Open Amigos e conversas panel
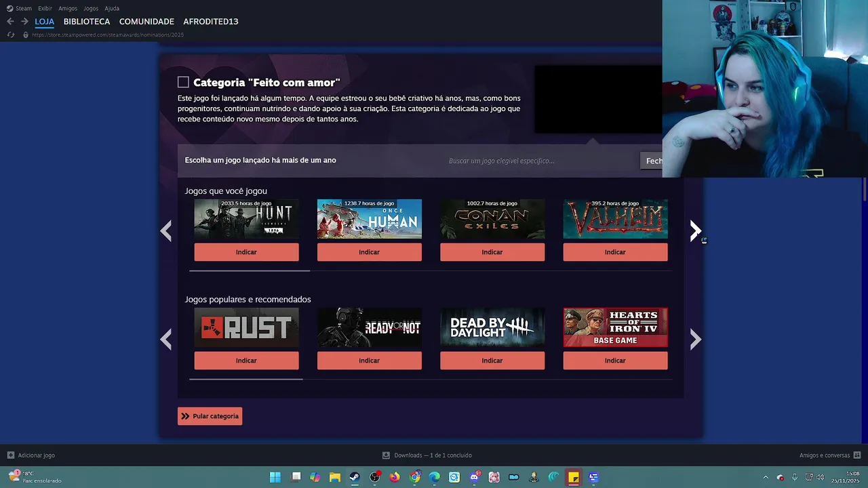The image size is (868, 488). (x=824, y=455)
